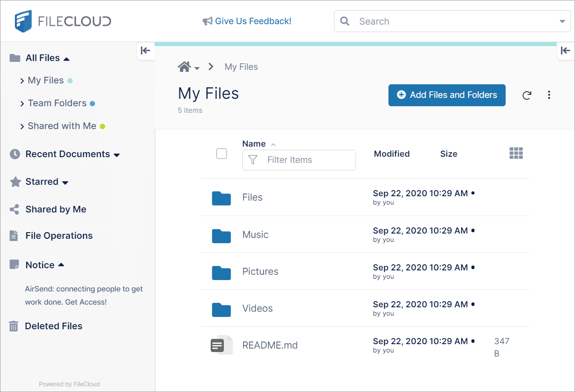Screen dimensions: 575x392
Task: Open Deleted Files with the trash icon
Action: click(x=14, y=326)
